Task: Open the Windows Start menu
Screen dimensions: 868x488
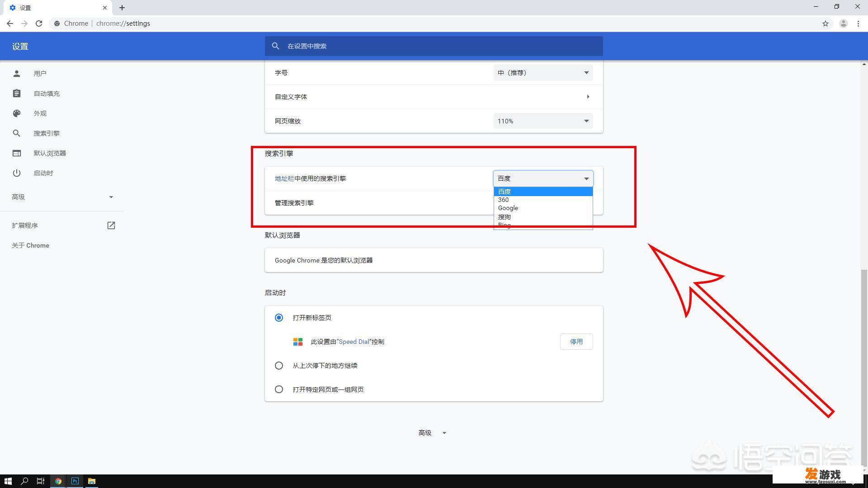Action: pos(8,481)
